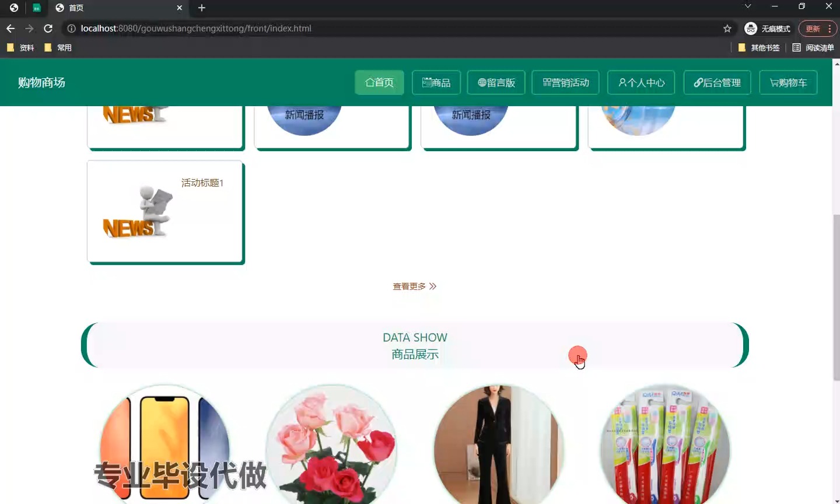The height and width of the screenshot is (504, 840).
Task: Open the tab search dropdown arrow
Action: coord(748,6)
